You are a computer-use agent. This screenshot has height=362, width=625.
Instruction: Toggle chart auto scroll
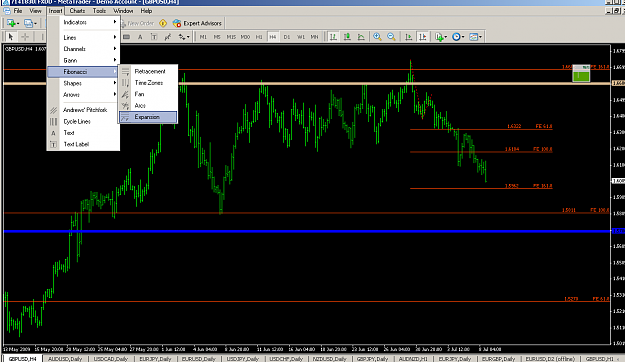coord(409,37)
